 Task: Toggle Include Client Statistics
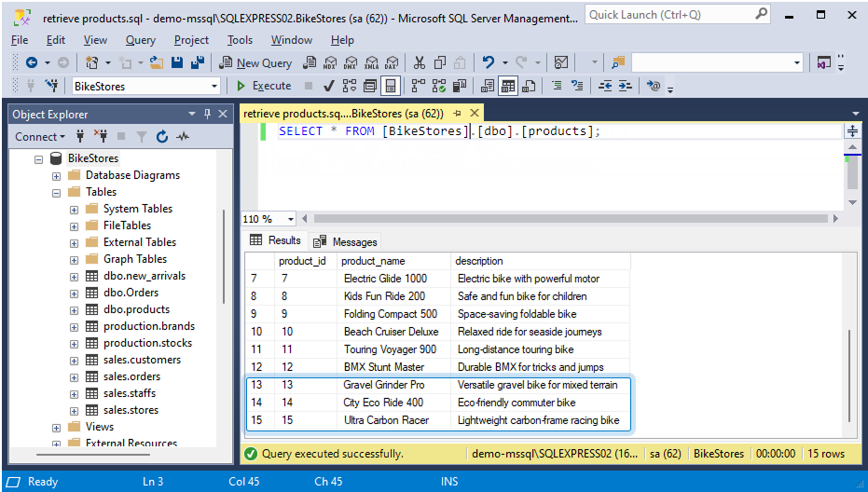pos(460,86)
